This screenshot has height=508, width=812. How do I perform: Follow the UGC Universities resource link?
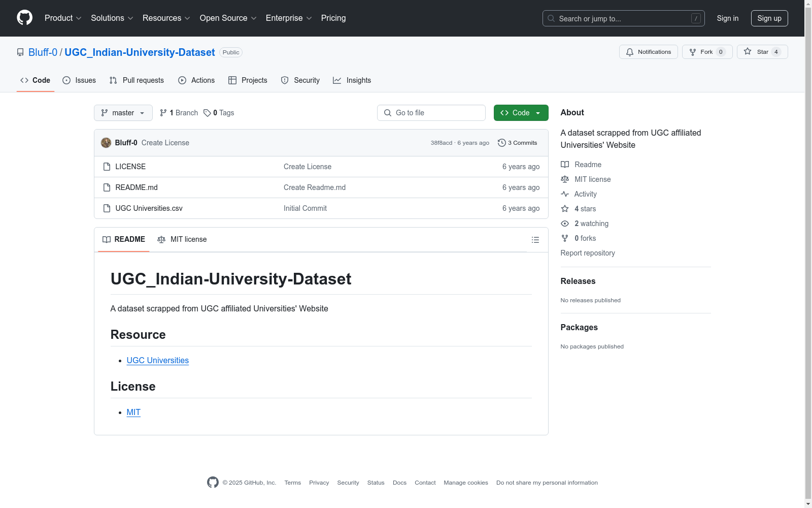click(x=157, y=361)
